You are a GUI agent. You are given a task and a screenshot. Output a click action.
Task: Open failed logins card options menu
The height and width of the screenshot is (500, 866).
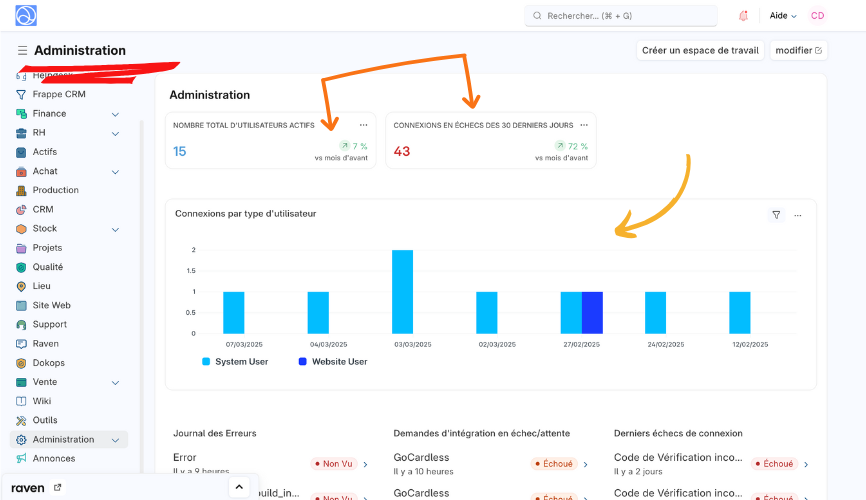click(x=584, y=125)
